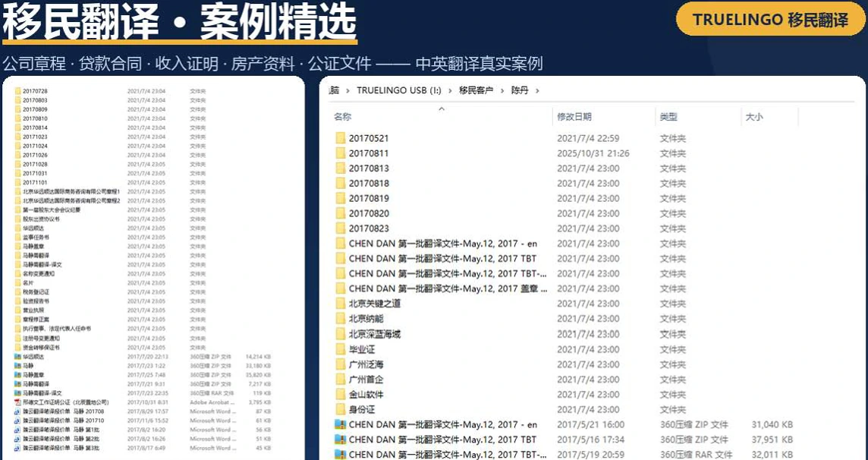Click the date 2017/5/19 20:59
Screen dimensions: 868x460
tap(590, 454)
